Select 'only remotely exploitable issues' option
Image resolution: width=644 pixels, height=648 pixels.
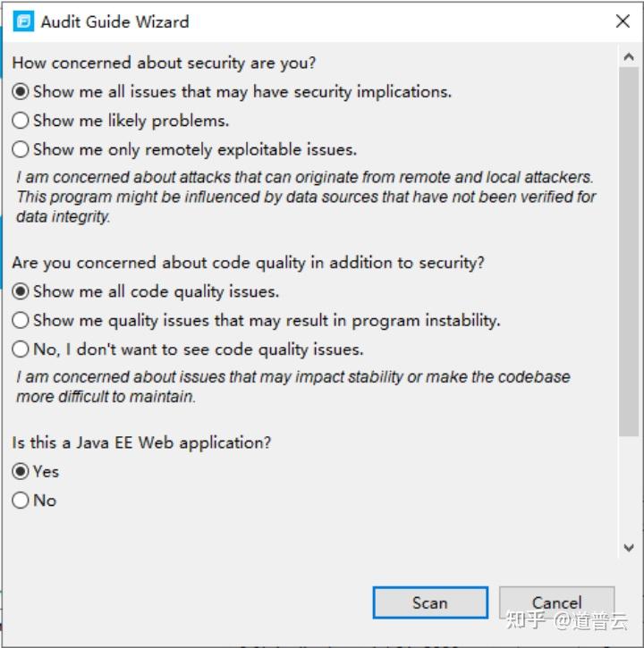pos(21,149)
